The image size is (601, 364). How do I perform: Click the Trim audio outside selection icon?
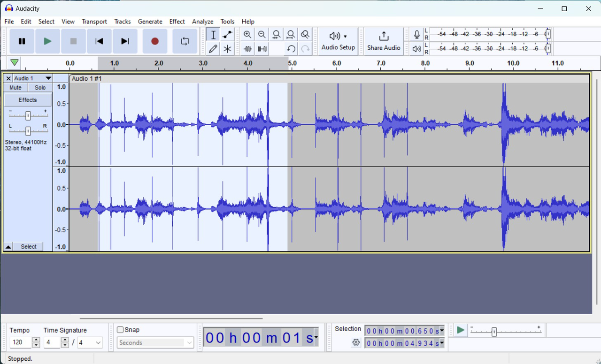[x=247, y=49]
